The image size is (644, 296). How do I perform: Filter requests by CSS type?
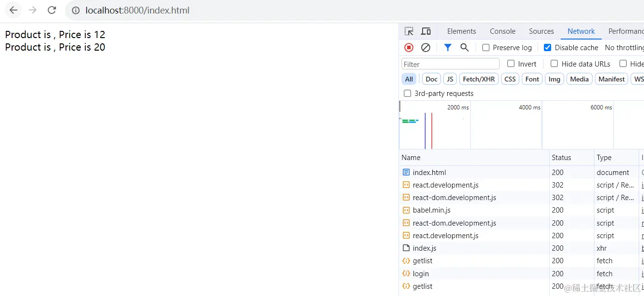[510, 79]
